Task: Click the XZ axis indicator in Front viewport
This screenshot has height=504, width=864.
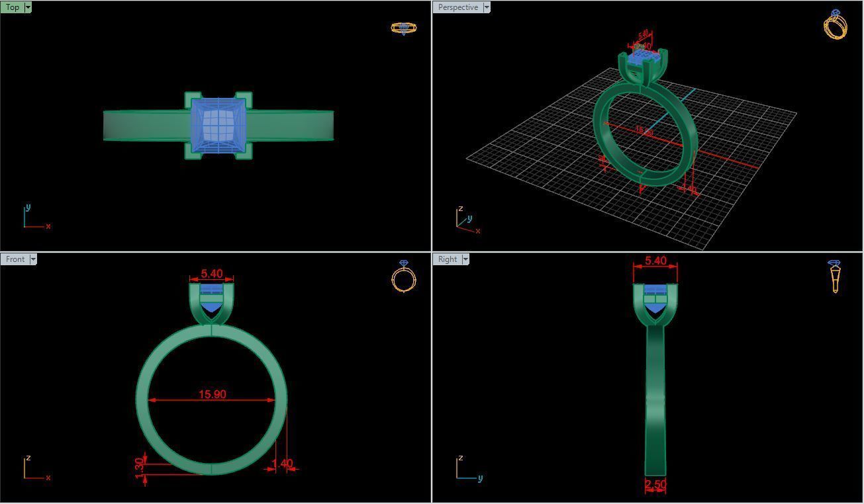Action: tap(37, 468)
